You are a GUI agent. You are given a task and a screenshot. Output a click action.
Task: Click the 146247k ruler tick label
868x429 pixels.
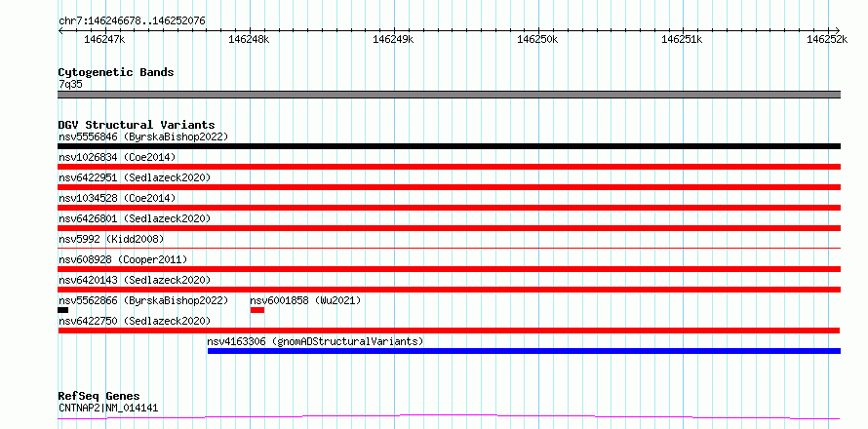point(104,39)
